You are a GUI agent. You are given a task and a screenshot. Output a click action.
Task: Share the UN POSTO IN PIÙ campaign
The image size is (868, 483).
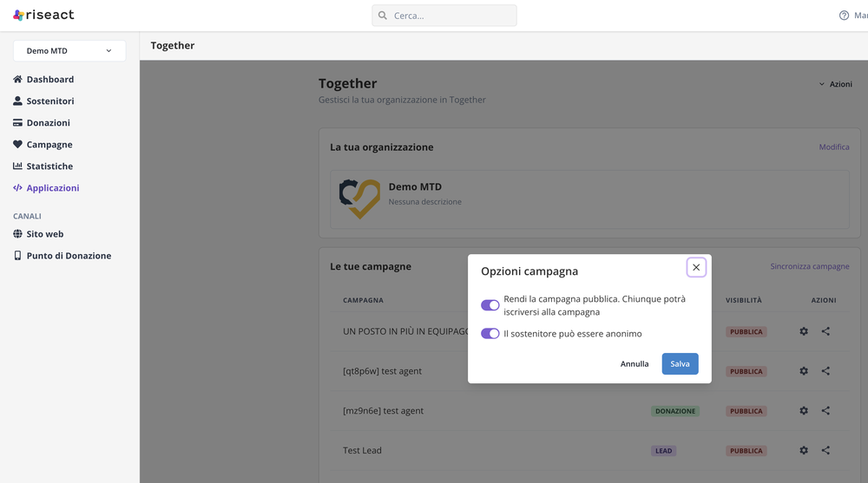[x=825, y=331]
